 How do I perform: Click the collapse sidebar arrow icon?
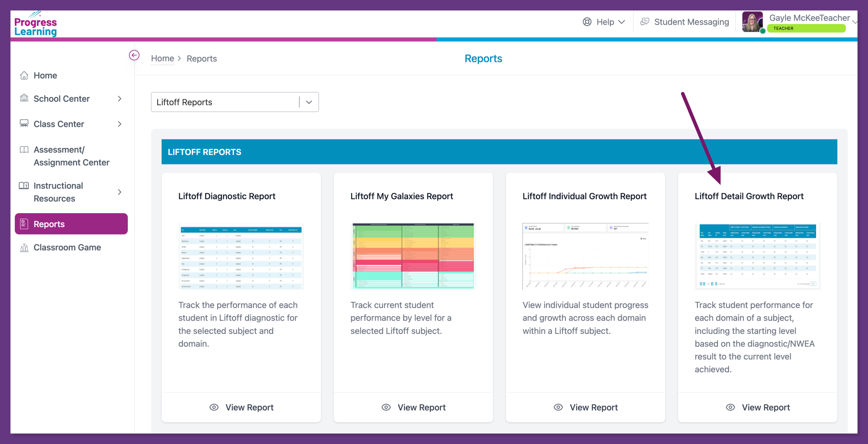(x=134, y=55)
